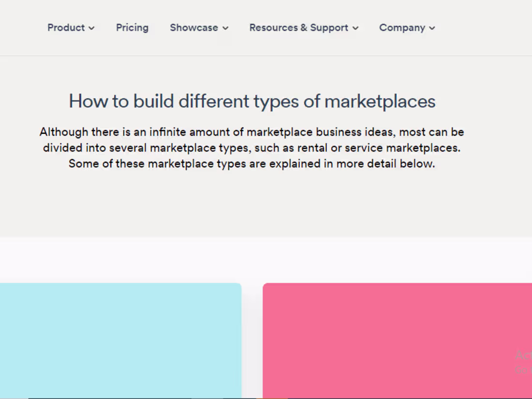Select Company in the navigation bar
This screenshot has height=399, width=532.
coord(402,28)
